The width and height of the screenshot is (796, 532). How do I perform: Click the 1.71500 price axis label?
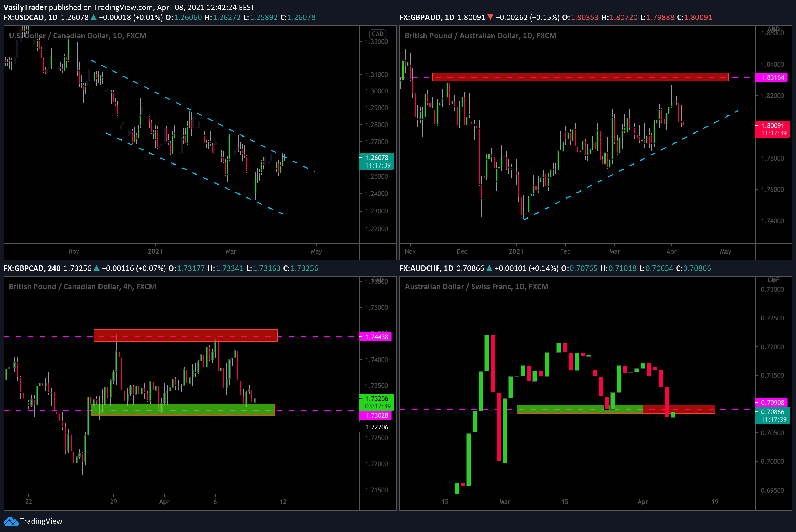[x=377, y=490]
